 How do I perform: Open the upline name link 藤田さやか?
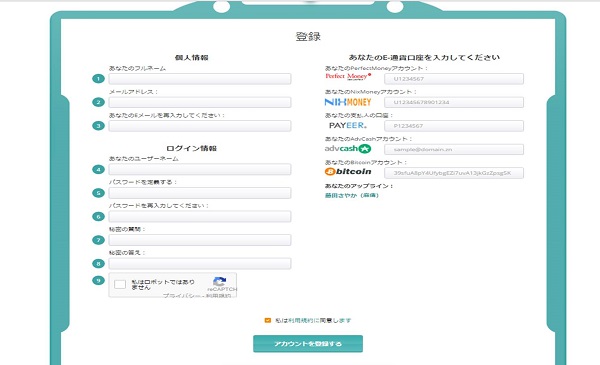click(352, 196)
